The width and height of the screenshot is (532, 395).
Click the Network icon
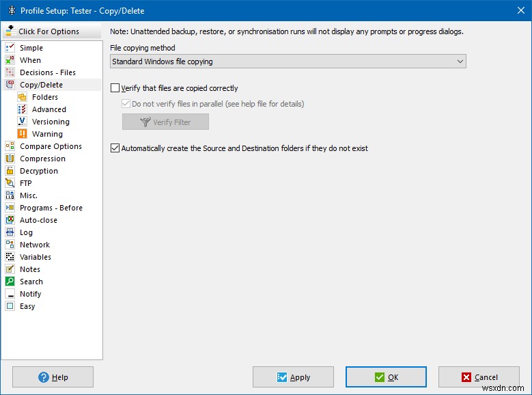click(x=10, y=245)
